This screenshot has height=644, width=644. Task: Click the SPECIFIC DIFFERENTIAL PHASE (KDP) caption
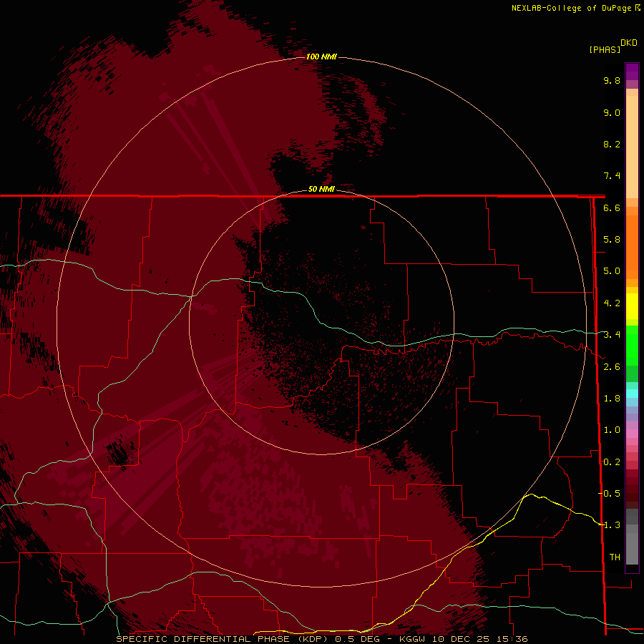(x=222, y=639)
